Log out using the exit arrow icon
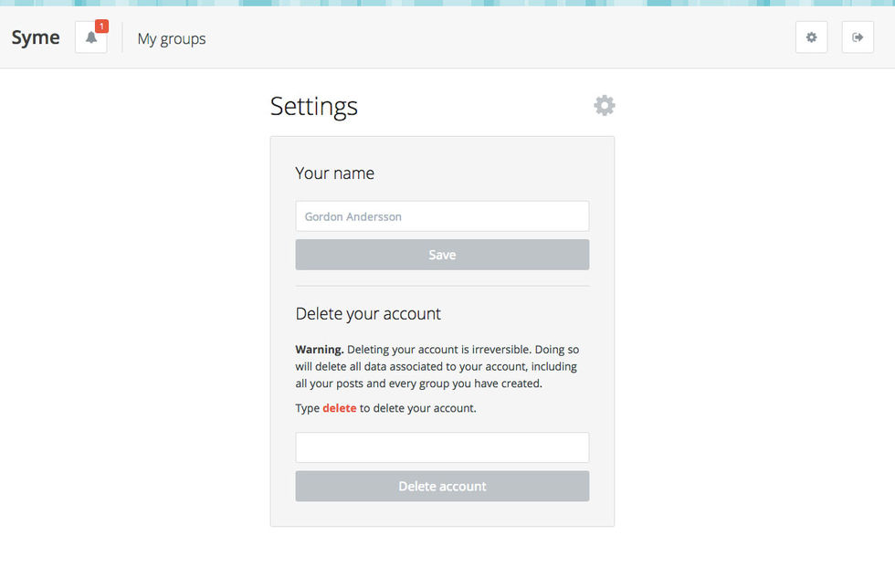Screen dimensions: 895x588 point(858,37)
